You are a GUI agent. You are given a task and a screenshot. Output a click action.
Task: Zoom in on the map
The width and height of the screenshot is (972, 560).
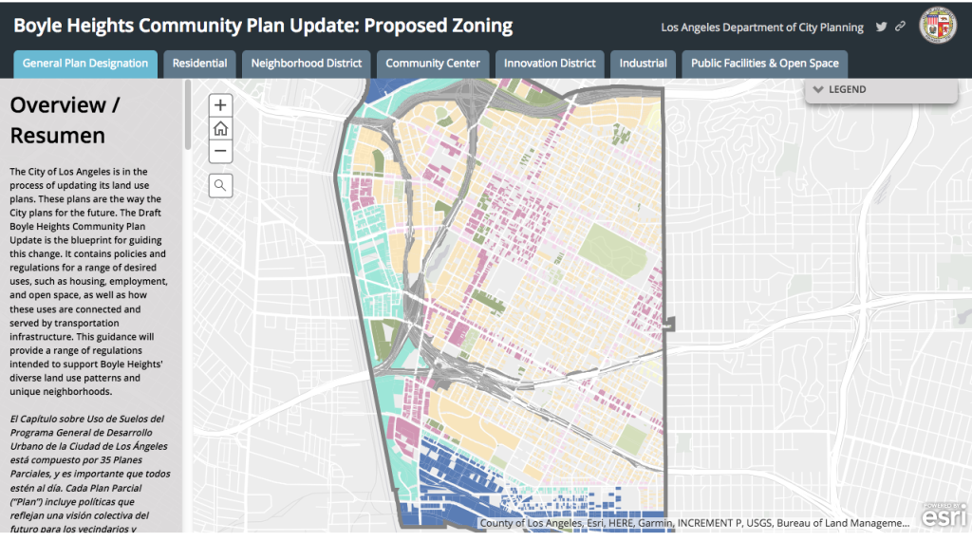click(x=219, y=104)
